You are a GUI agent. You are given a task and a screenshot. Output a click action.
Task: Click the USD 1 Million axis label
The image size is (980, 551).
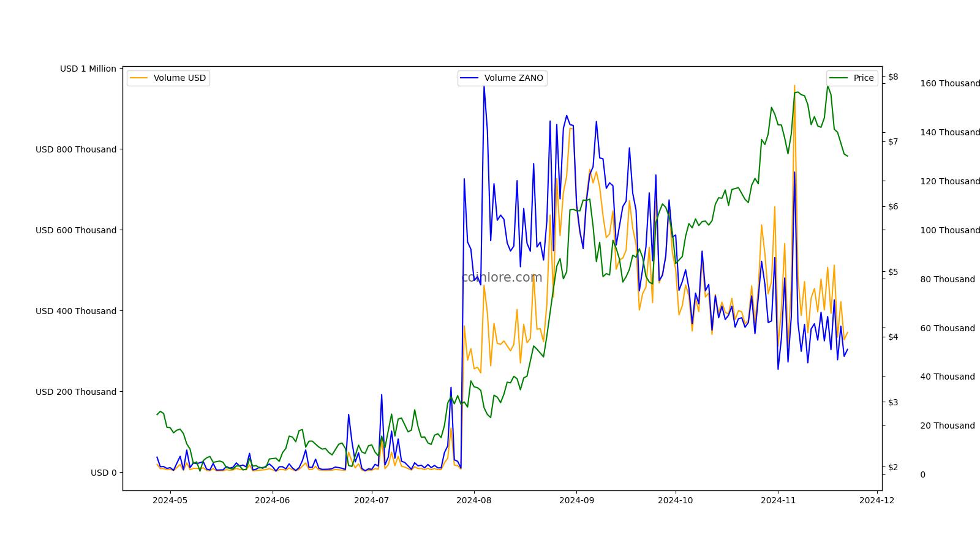[x=88, y=69]
